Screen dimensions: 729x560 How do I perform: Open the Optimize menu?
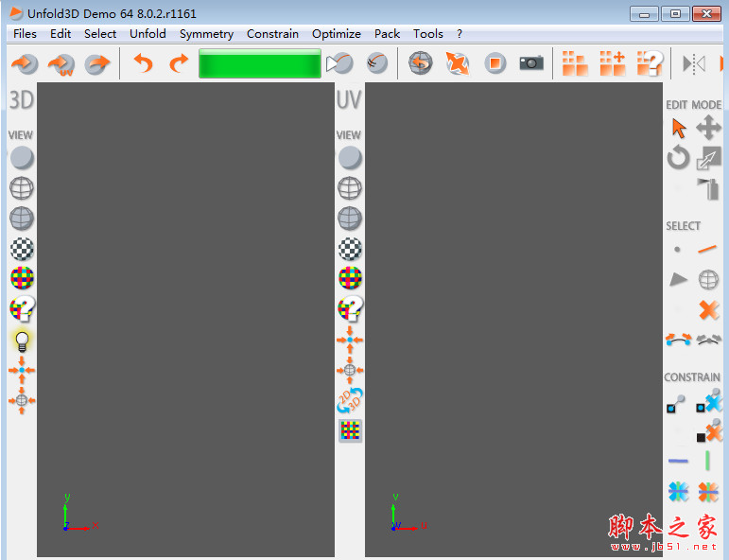pos(337,34)
